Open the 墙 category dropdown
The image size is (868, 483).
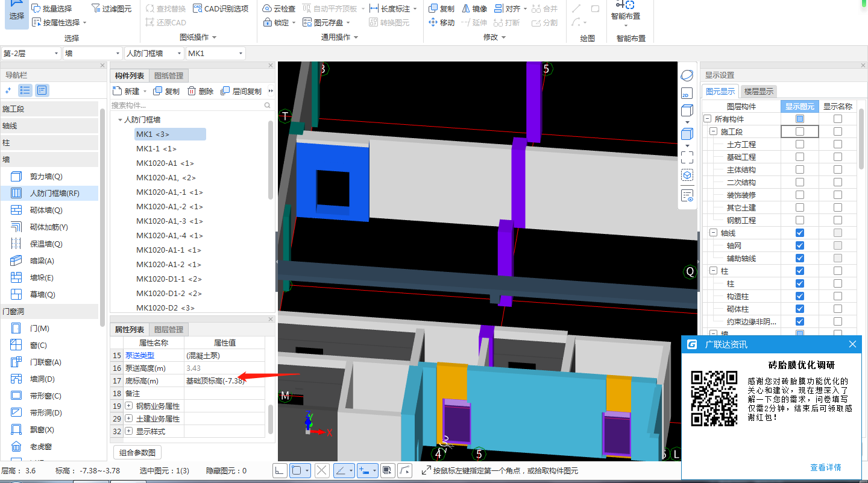(x=92, y=54)
